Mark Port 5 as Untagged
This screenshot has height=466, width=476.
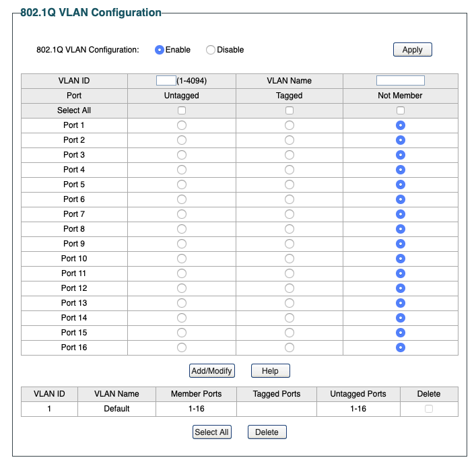tap(181, 185)
